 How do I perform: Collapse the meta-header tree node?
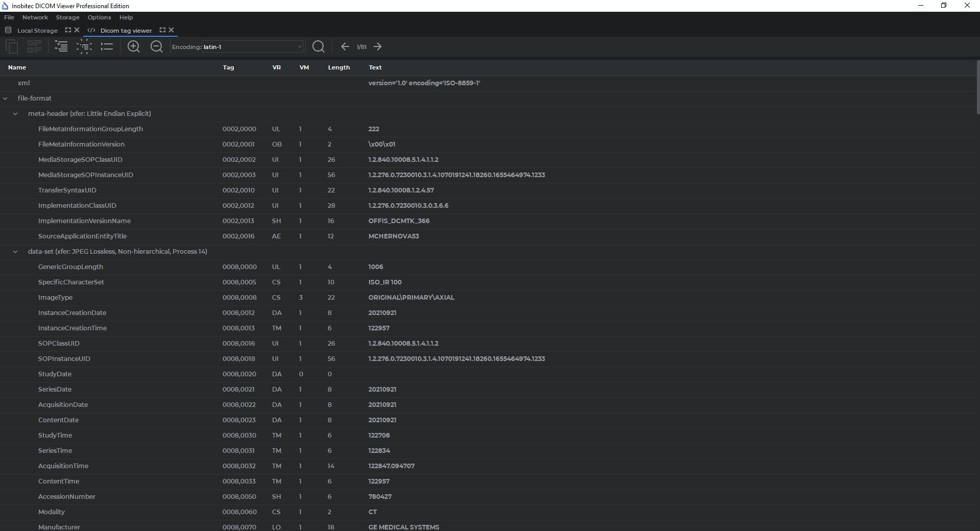tap(15, 114)
